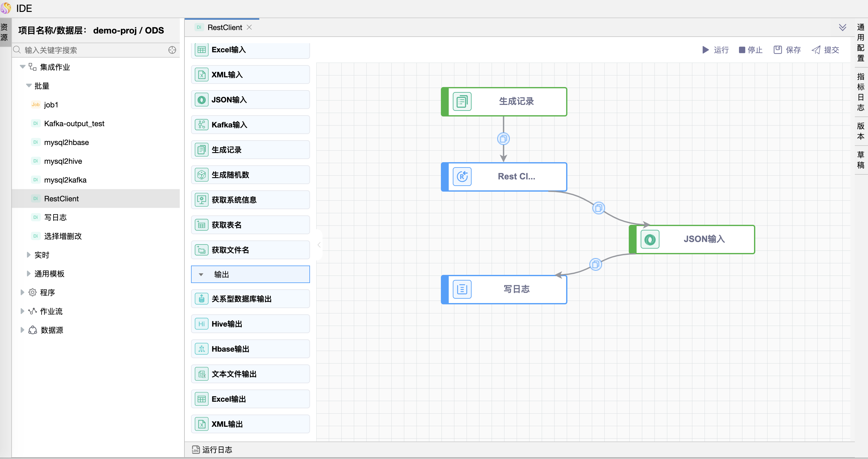Open mysql2hive job in the tree
Image resolution: width=868 pixels, height=459 pixels.
63,161
